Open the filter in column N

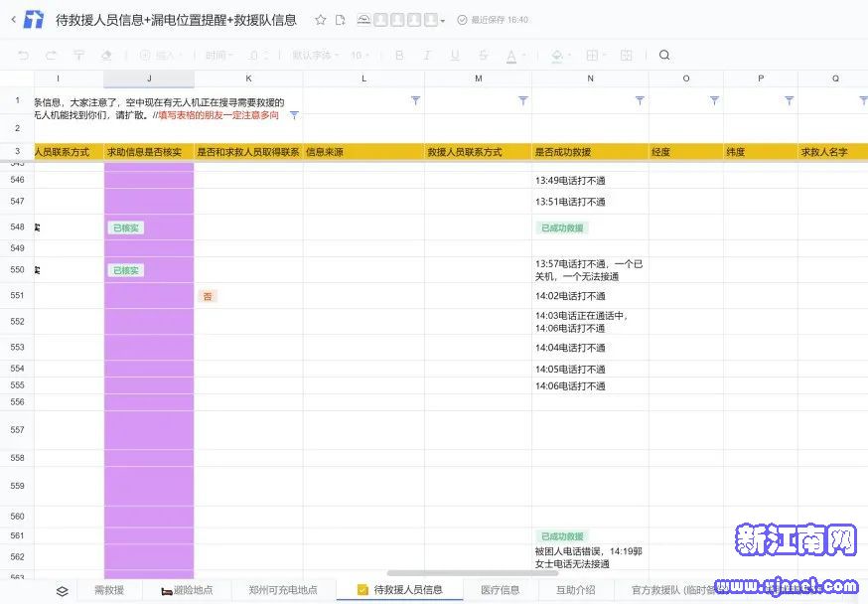coord(640,100)
